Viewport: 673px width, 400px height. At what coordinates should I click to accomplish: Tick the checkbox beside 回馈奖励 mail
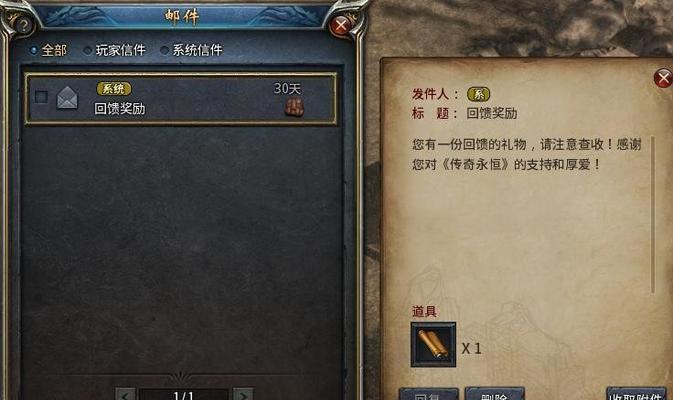coord(41,97)
